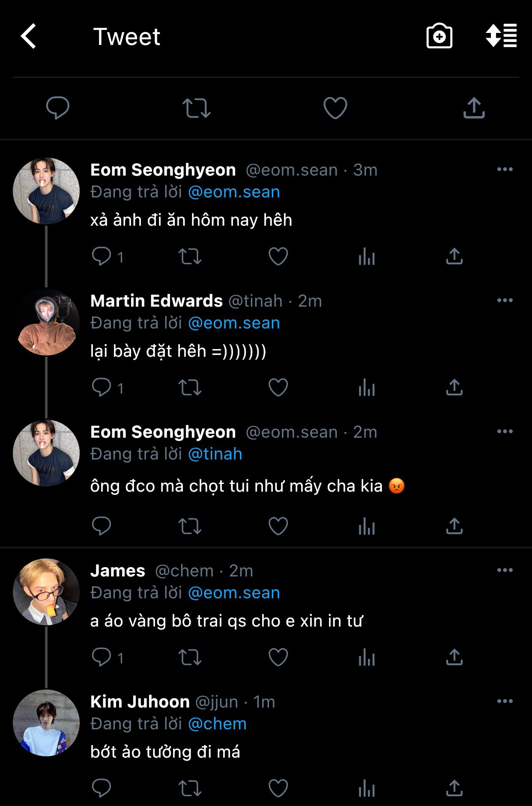
Task: Share the "ông đco mà chọt tui" reply
Action: point(454,526)
